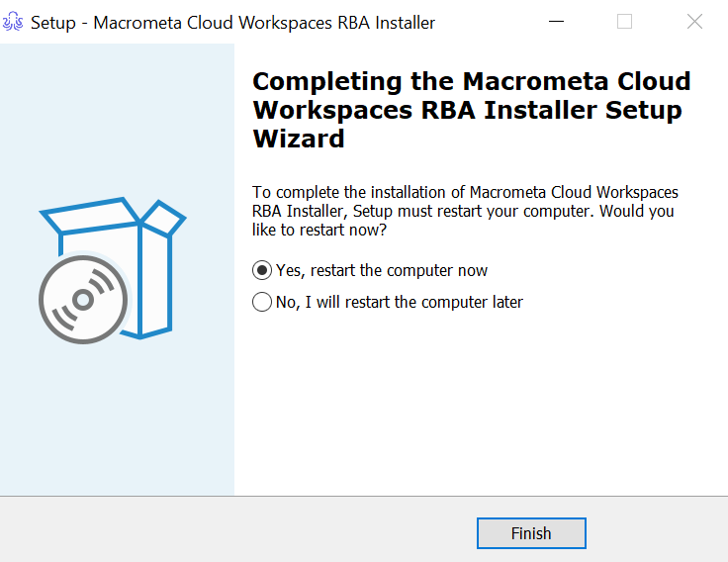Close the Setup installer window
Screen dimensions: 728x562
coord(694,22)
